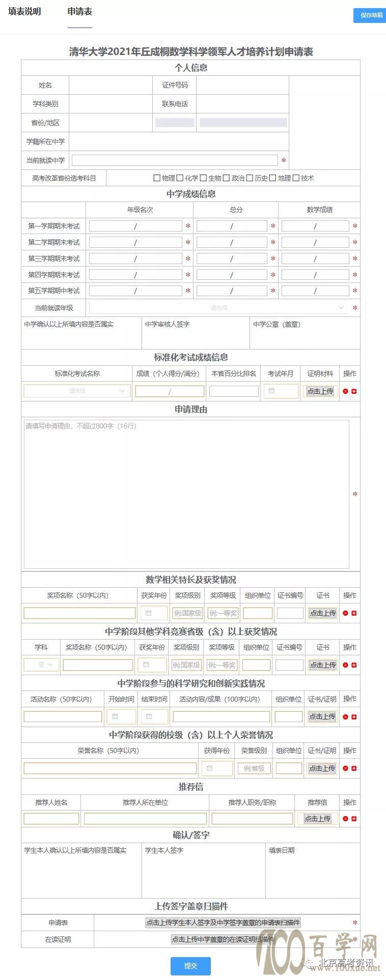Open 获奖年份 calendar in other competitions row
This screenshot has width=386, height=980.
(x=152, y=665)
